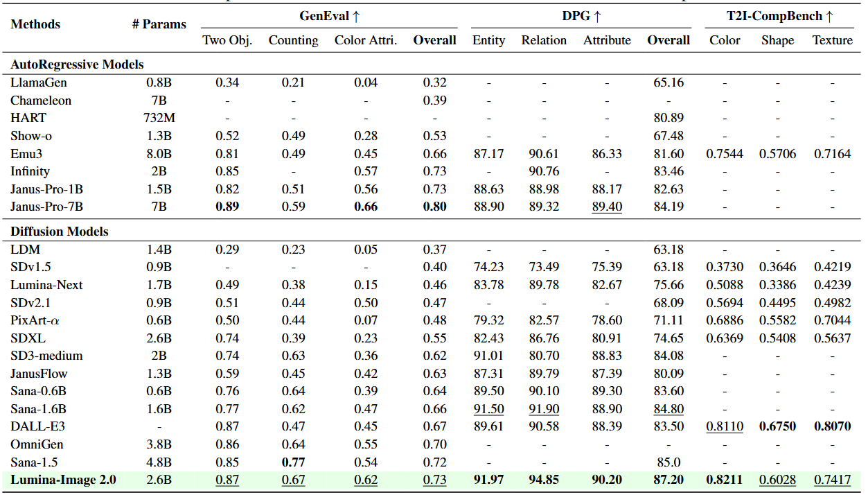The height and width of the screenshot is (495, 868).
Task: Click Sana-1.6B's Entity score 91.50
Action: 488,409
